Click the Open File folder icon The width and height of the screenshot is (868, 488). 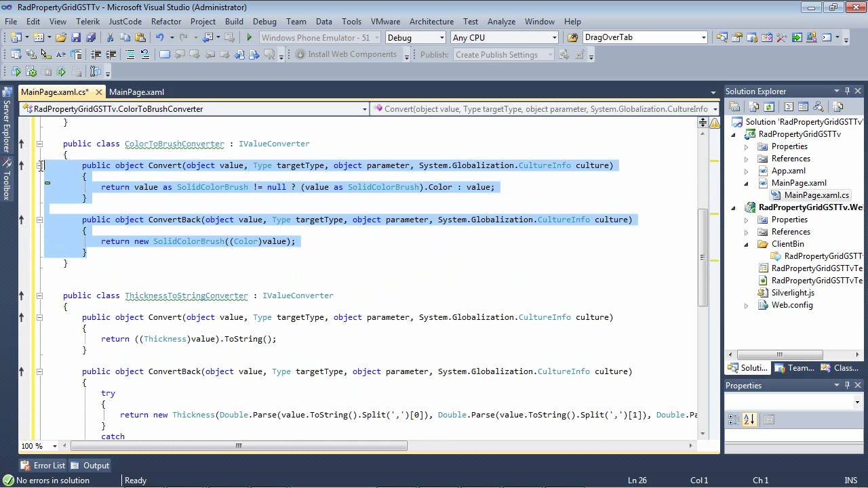pos(61,38)
